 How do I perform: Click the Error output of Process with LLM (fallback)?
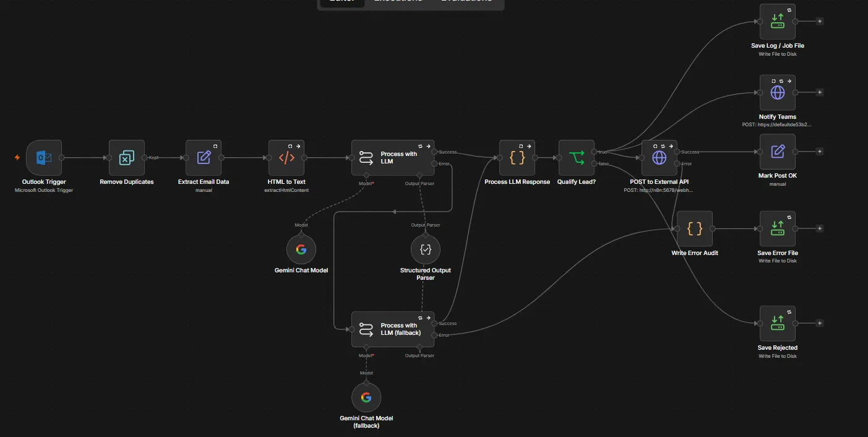click(435, 335)
